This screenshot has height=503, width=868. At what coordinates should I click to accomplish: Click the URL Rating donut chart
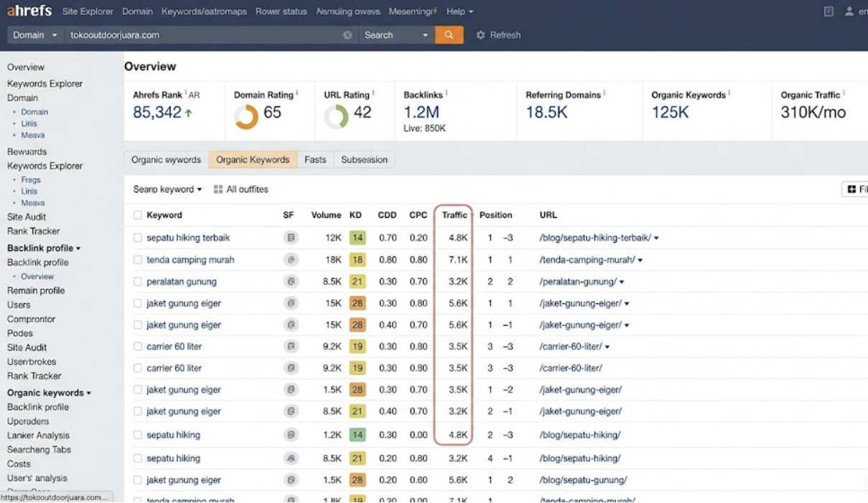[x=336, y=116]
